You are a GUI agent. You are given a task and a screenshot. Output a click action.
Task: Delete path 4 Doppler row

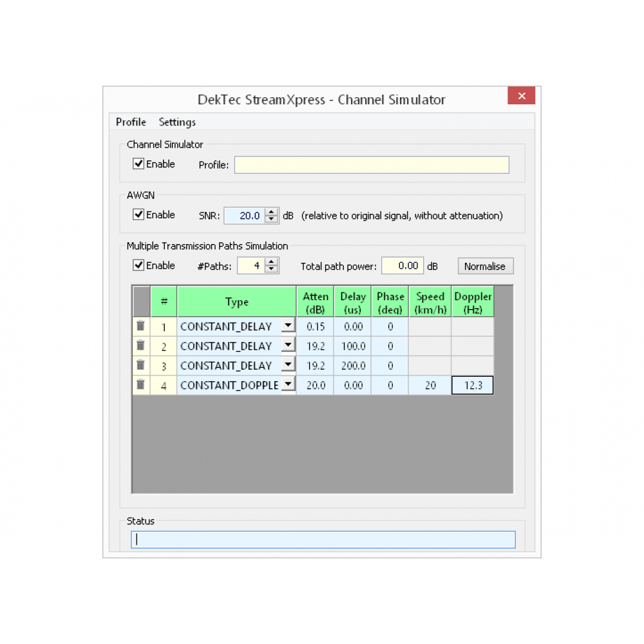(x=140, y=385)
